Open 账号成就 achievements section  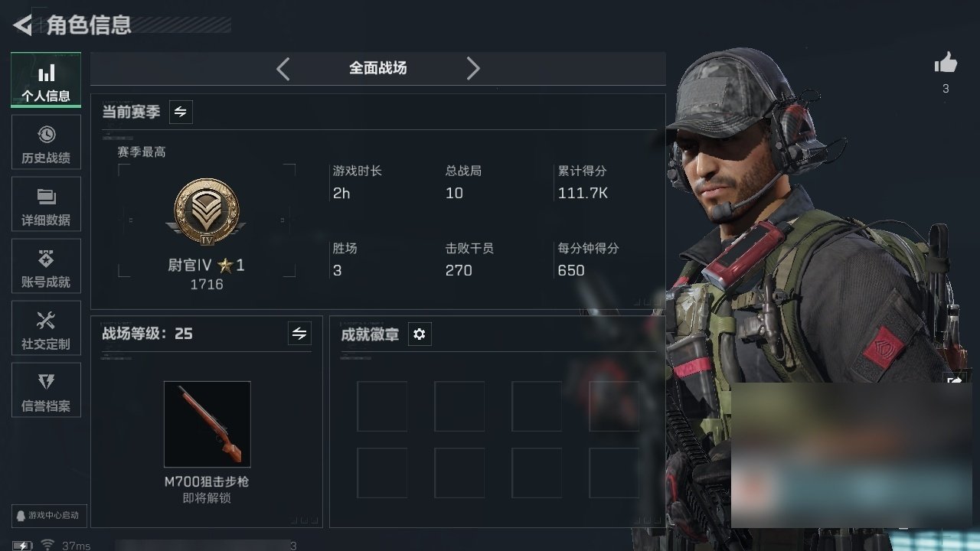46,266
